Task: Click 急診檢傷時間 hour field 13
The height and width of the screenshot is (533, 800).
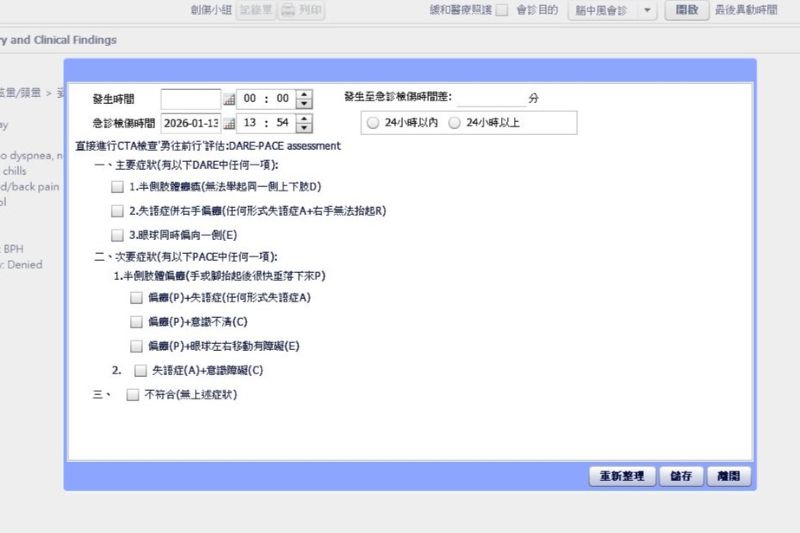Action: [249, 122]
